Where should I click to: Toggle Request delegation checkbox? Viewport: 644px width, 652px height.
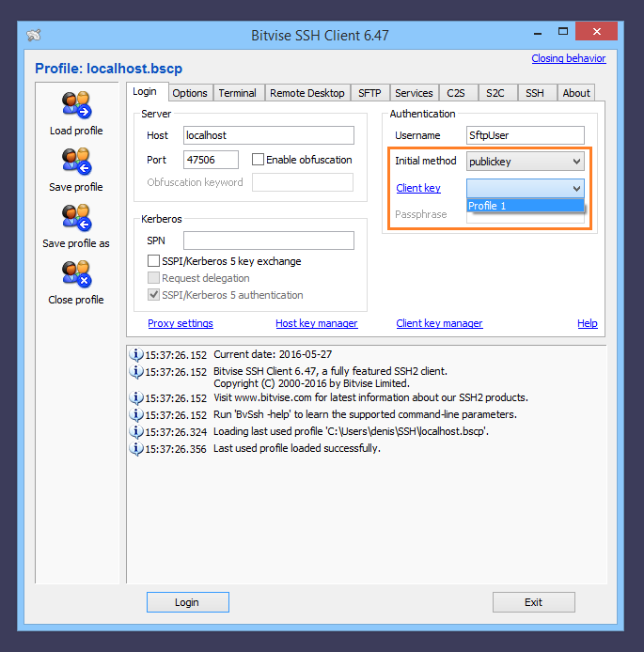pos(153,278)
